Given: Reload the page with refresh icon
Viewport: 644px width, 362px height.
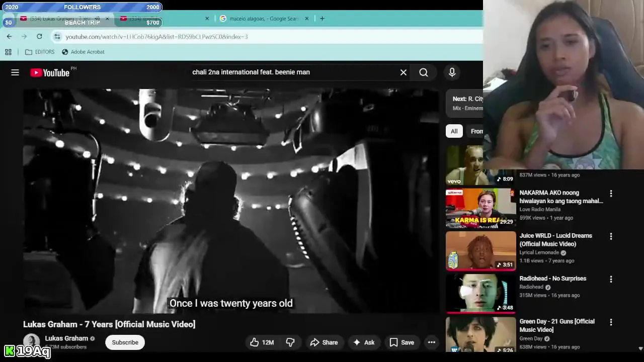Looking at the screenshot, I should point(39,36).
